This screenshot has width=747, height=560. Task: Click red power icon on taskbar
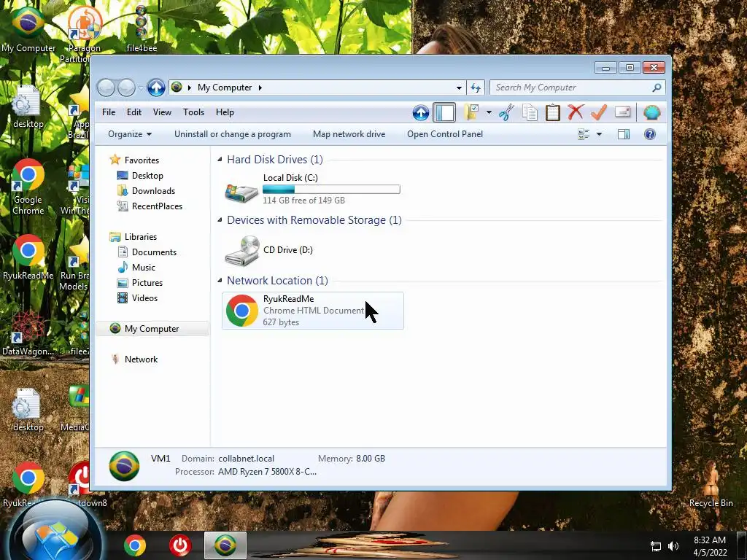tap(179, 545)
